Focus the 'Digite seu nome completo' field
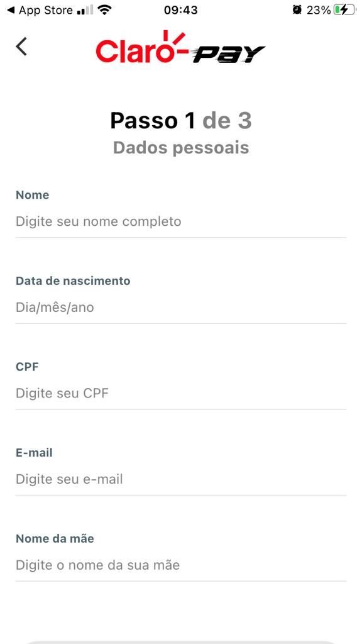This screenshot has height=644, width=362. 180,222
